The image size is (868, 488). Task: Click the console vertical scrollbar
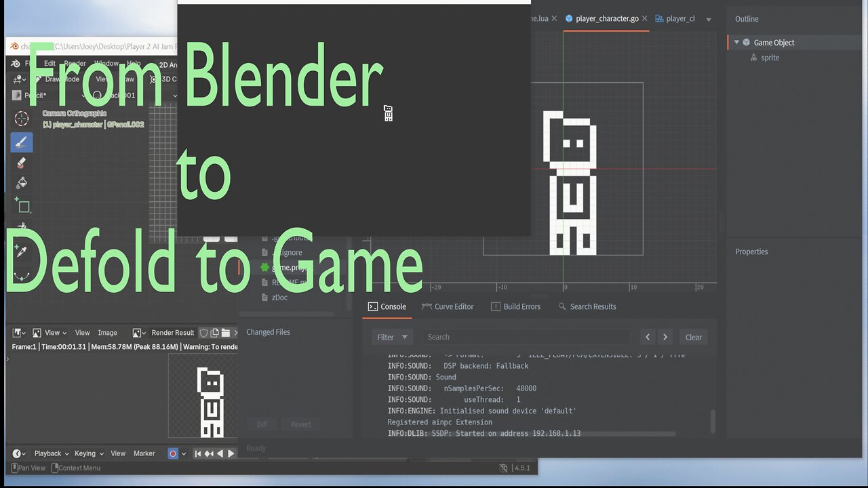click(x=712, y=422)
